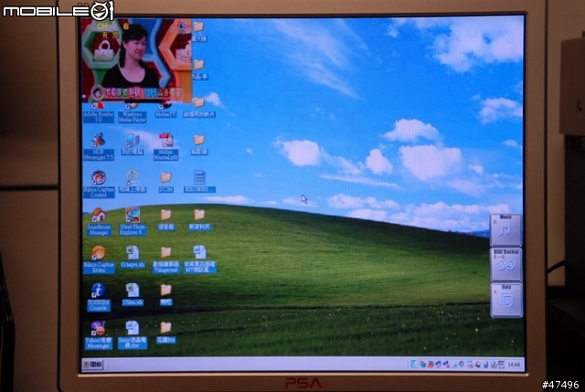The image size is (585, 392).
Task: Click the Music sidebar button
Action: (505, 229)
